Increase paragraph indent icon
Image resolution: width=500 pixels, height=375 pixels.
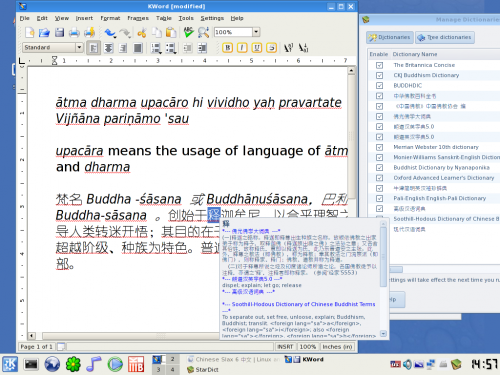click(x=202, y=48)
